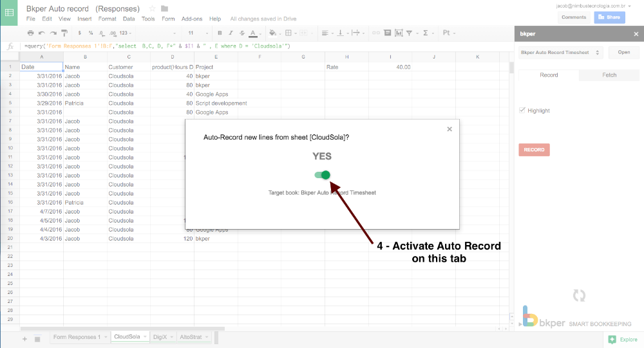Toggle strikethrough formatting
644x348 pixels.
pyautogui.click(x=242, y=33)
